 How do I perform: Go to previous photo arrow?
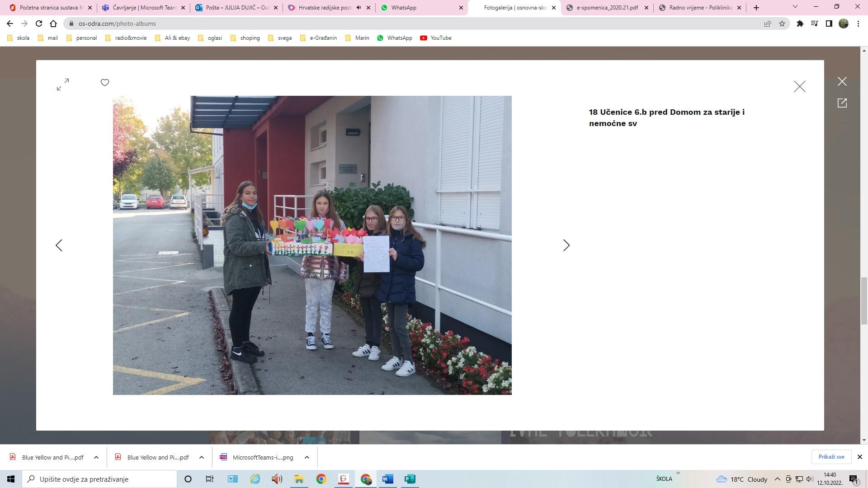tap(59, 245)
